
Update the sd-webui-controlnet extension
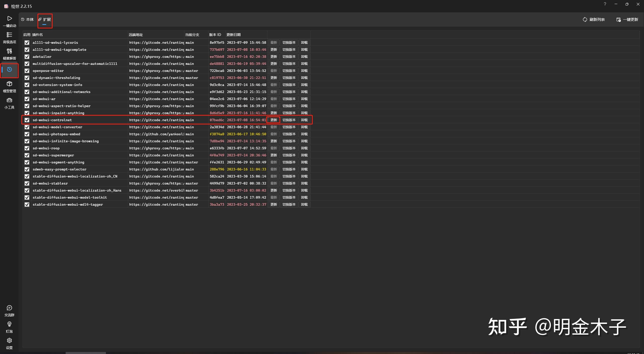273,120
